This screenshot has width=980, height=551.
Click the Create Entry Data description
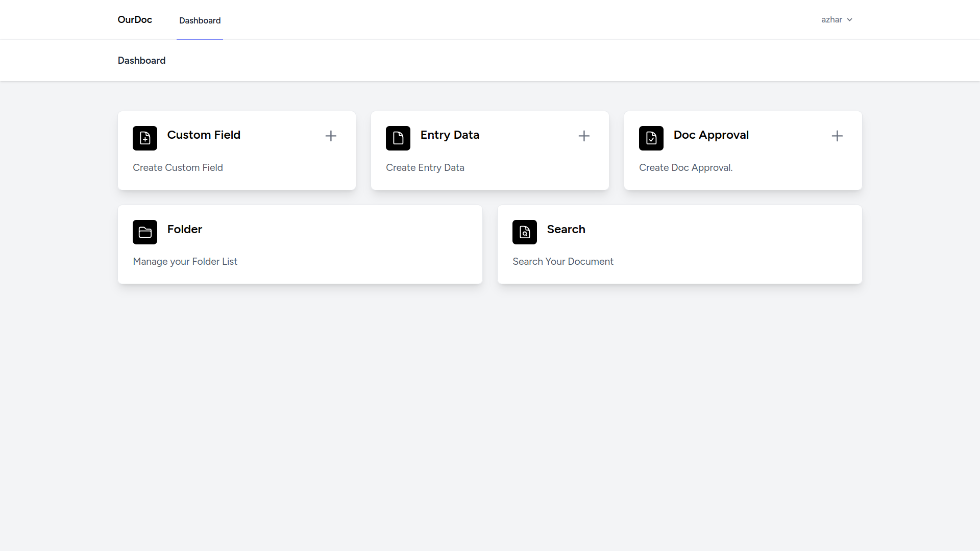(x=425, y=167)
